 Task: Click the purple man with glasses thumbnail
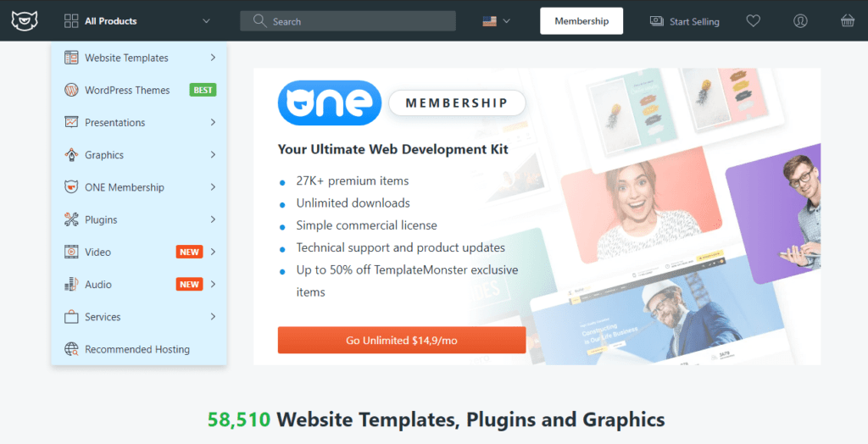[x=775, y=214]
